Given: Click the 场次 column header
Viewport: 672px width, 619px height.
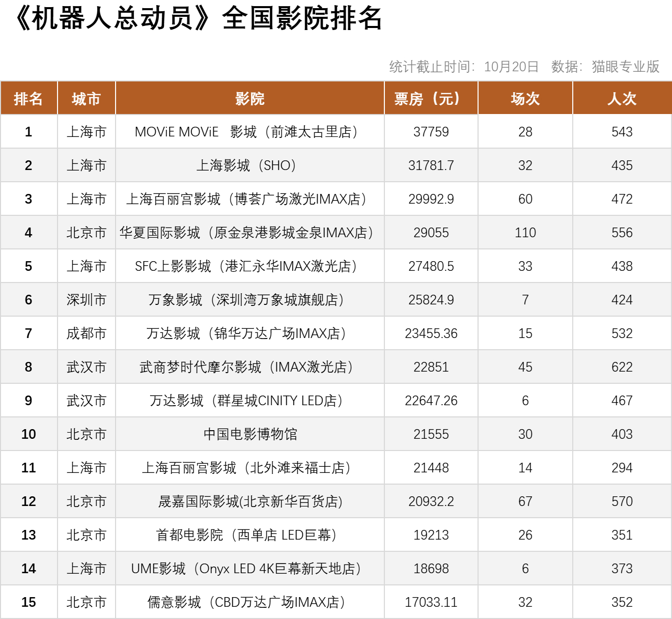Looking at the screenshot, I should click(x=525, y=98).
